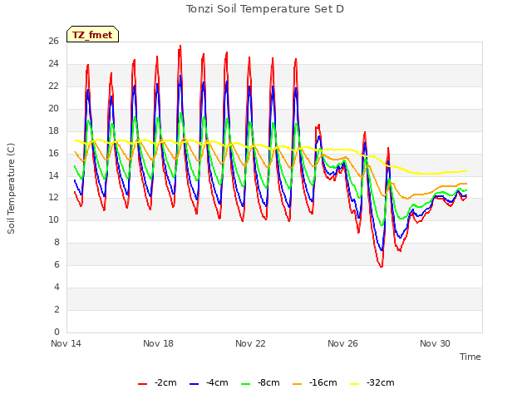
Task: Click the Nov 26 x-axis tick label
Action: click(x=342, y=343)
